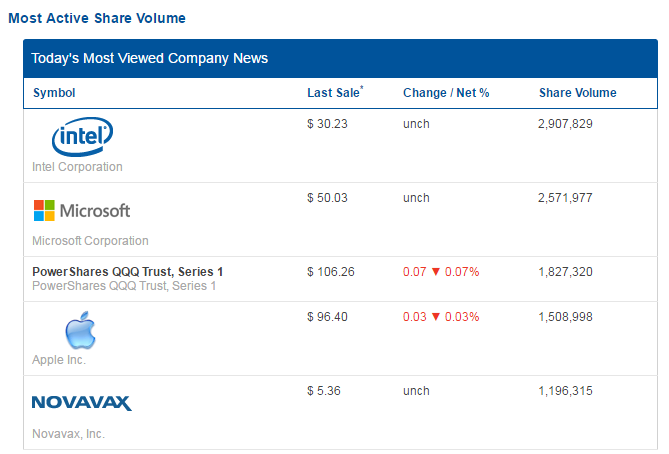Screen dimensions: 669x454
Task: Click the Most Active Share Volume heading
Action: click(x=97, y=18)
